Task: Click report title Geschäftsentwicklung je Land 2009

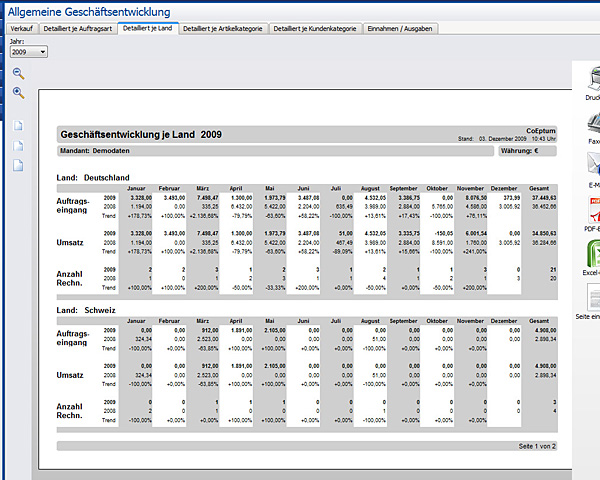Action: coord(141,135)
